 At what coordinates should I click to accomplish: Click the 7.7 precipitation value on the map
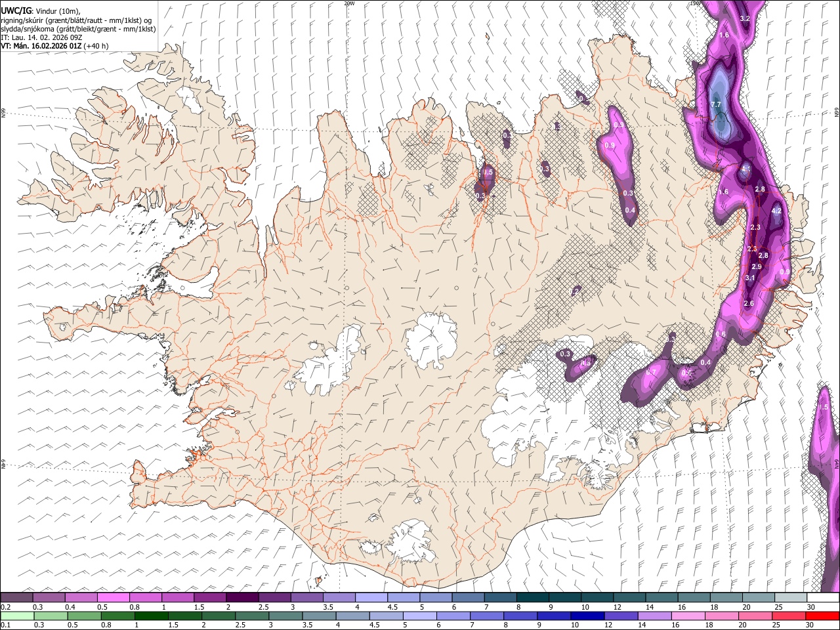tap(716, 105)
